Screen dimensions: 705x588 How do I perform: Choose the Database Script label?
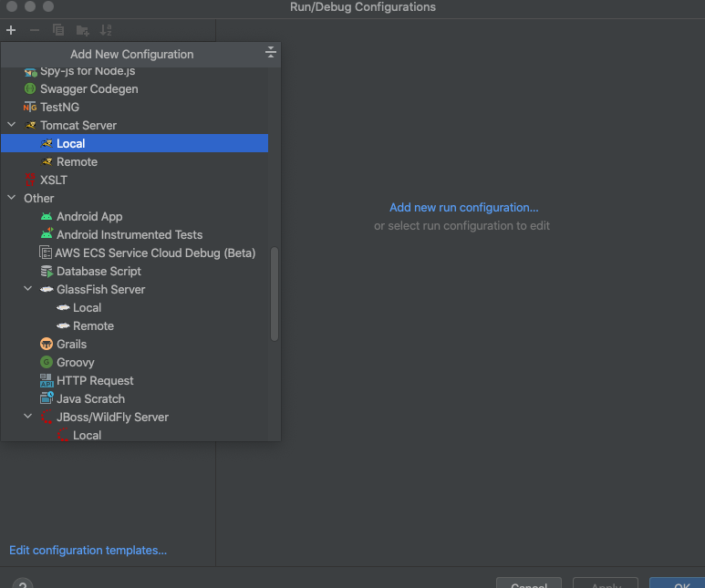98,271
